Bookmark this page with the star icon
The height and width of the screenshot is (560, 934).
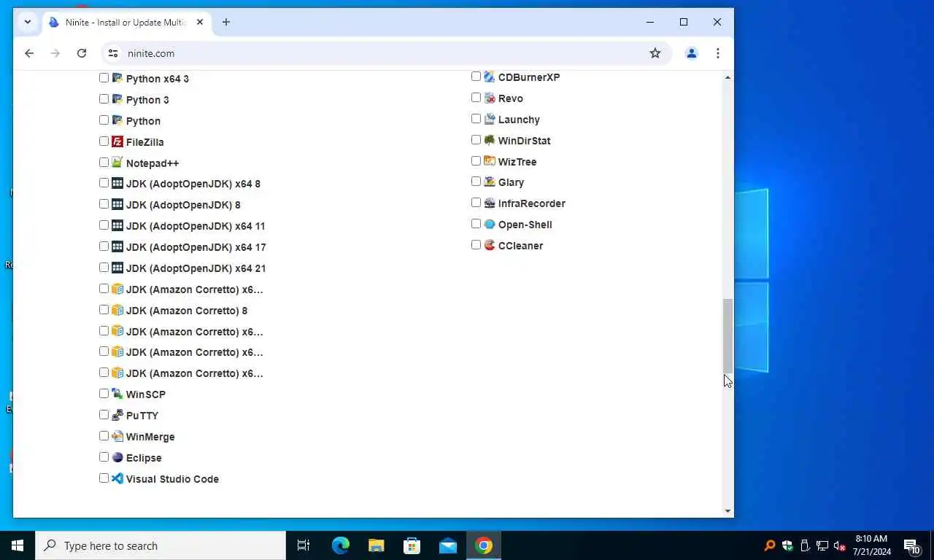point(655,53)
